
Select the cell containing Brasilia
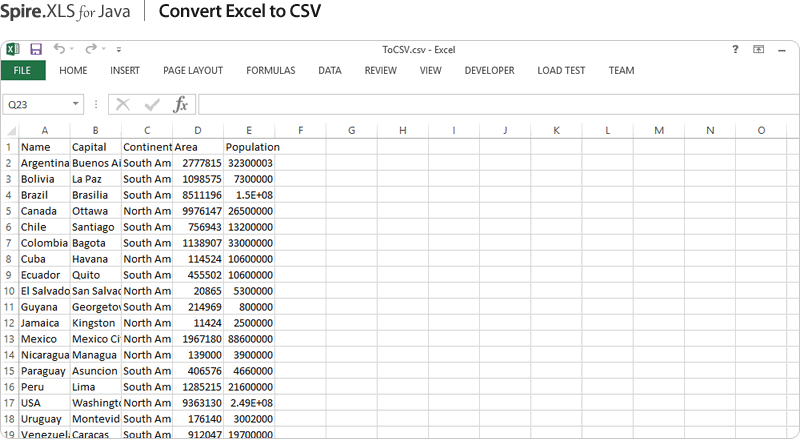coord(95,195)
